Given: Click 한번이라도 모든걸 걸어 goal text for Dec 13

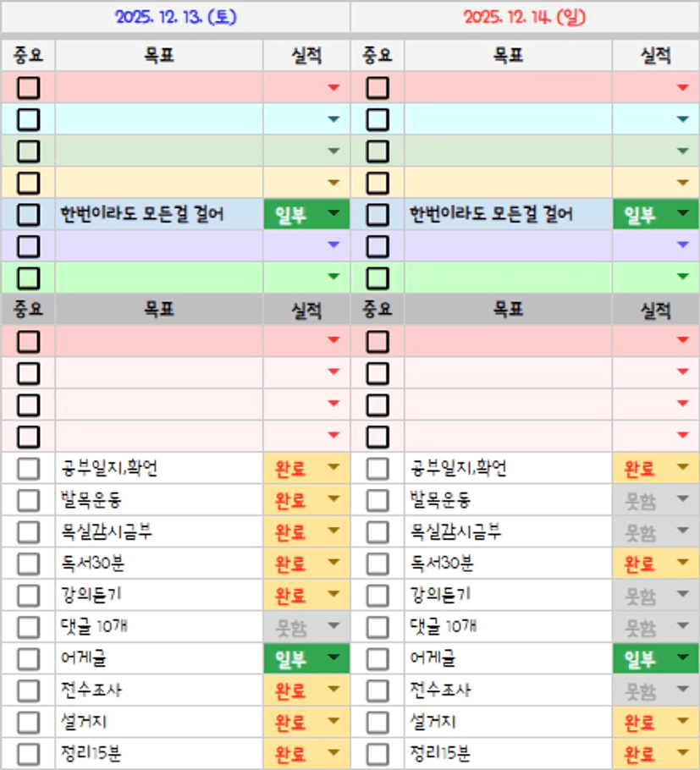Looking at the screenshot, I should 142,215.
